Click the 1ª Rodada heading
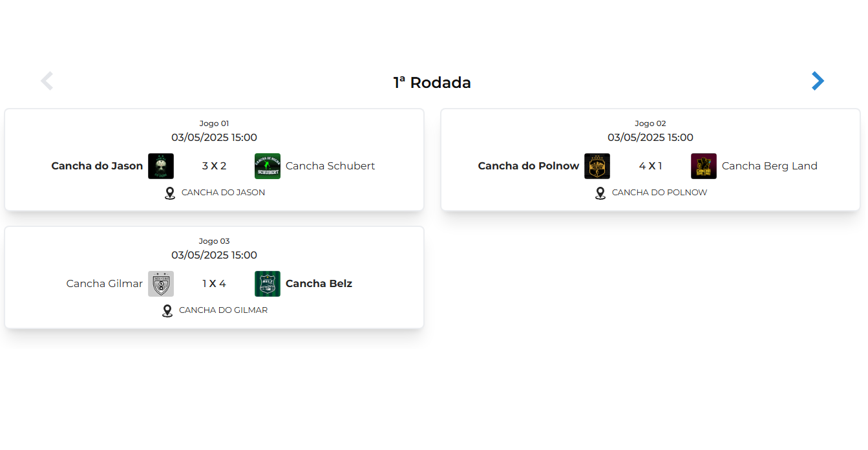The width and height of the screenshot is (868, 450). [432, 83]
